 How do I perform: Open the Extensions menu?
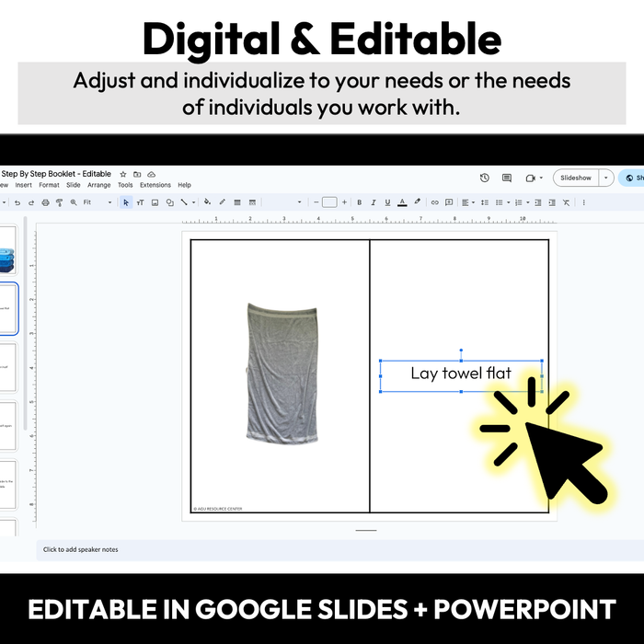[x=155, y=185]
